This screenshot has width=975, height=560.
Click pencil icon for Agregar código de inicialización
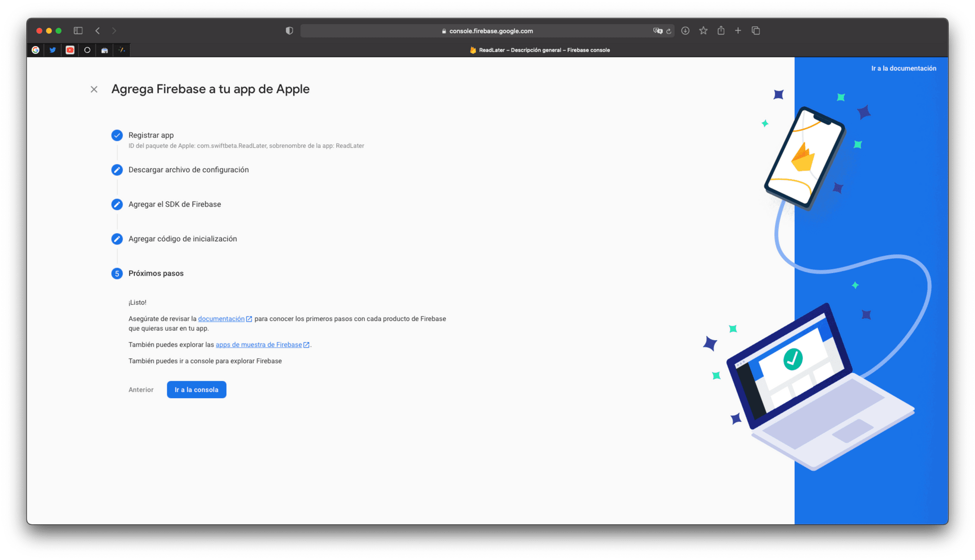[x=117, y=239]
